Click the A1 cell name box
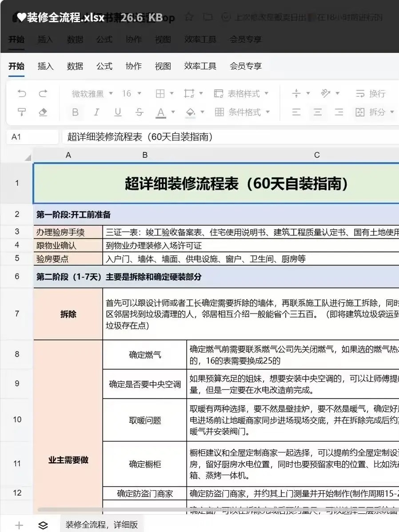 [32, 137]
